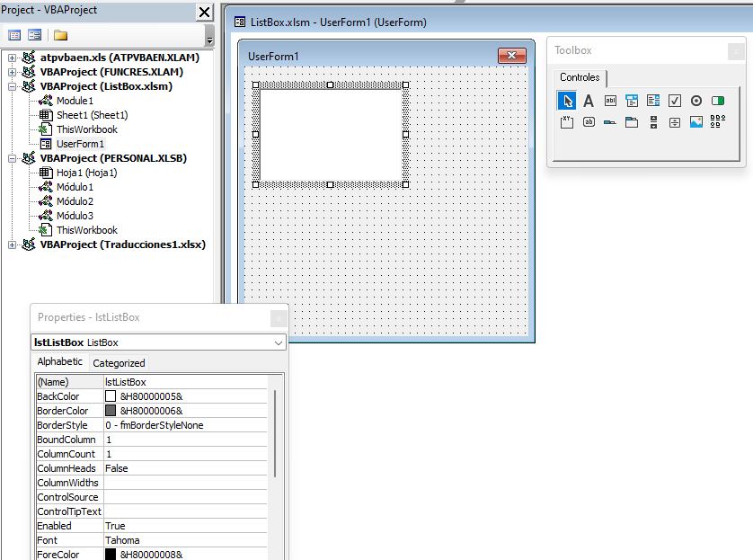Screen dimensions: 753x560
Task: Choose the Image control from the Toolbox
Action: (696, 121)
